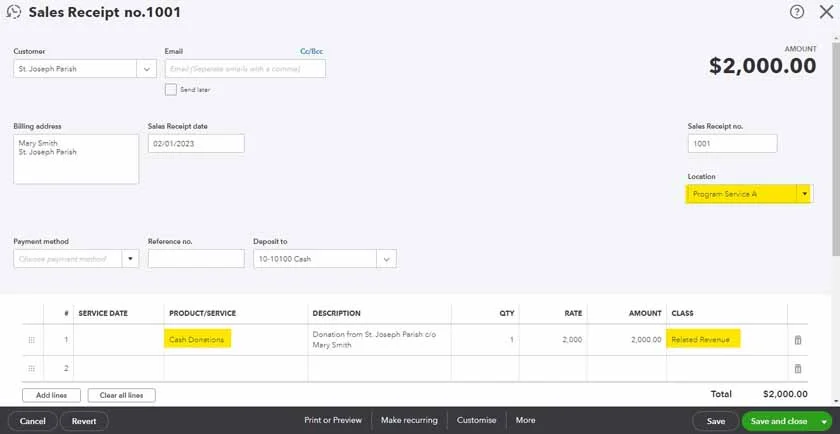This screenshot has height=434, width=840.
Task: Click the Billing address text box
Action: [76, 159]
